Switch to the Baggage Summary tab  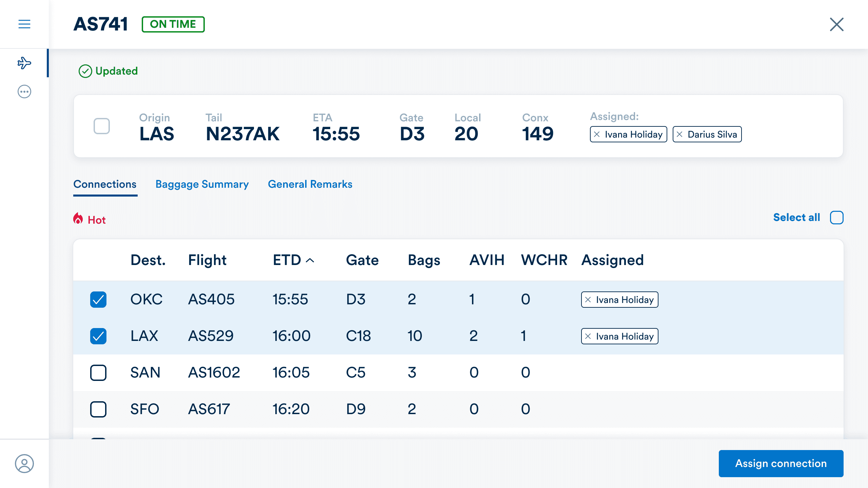(202, 184)
